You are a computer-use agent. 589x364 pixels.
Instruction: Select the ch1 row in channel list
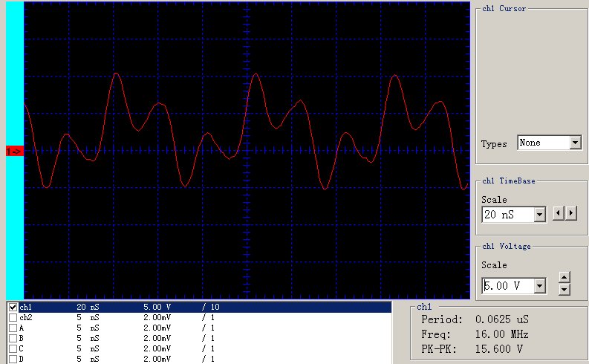pyautogui.click(x=205, y=307)
